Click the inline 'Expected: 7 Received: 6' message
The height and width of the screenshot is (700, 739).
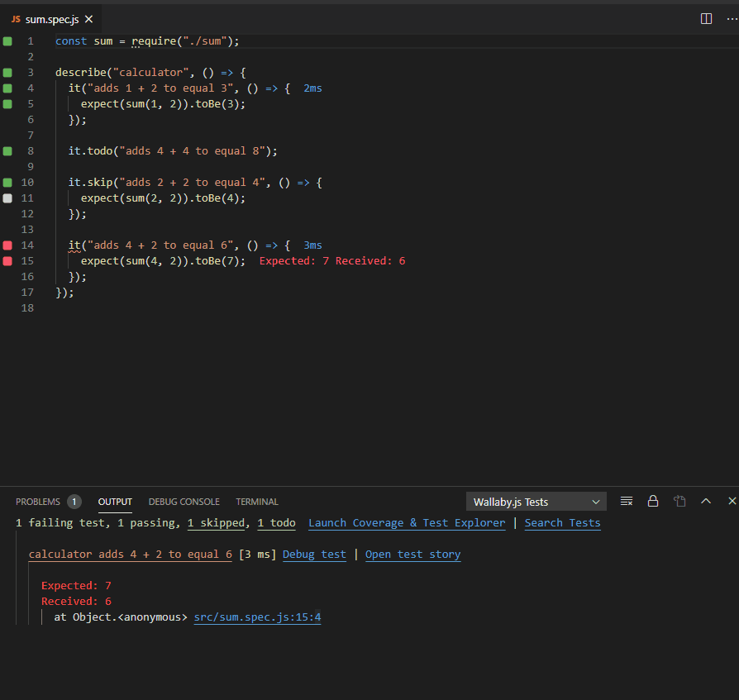pyautogui.click(x=332, y=261)
